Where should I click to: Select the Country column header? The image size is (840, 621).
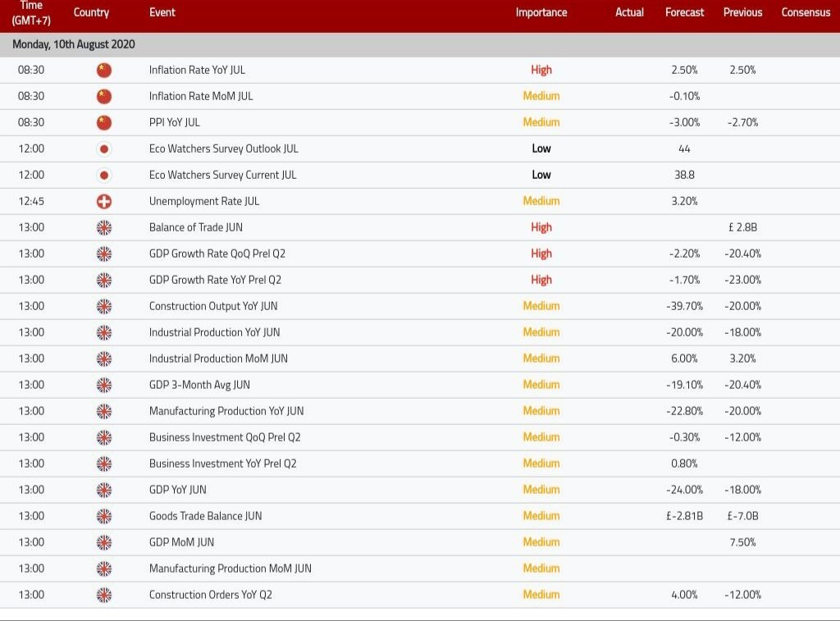91,12
